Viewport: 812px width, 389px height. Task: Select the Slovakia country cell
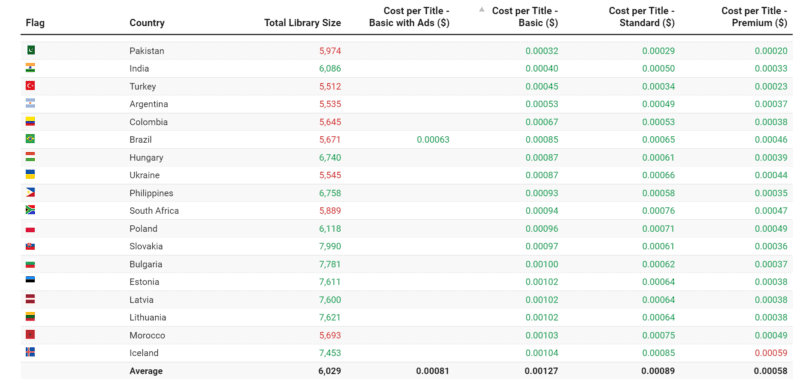146,247
